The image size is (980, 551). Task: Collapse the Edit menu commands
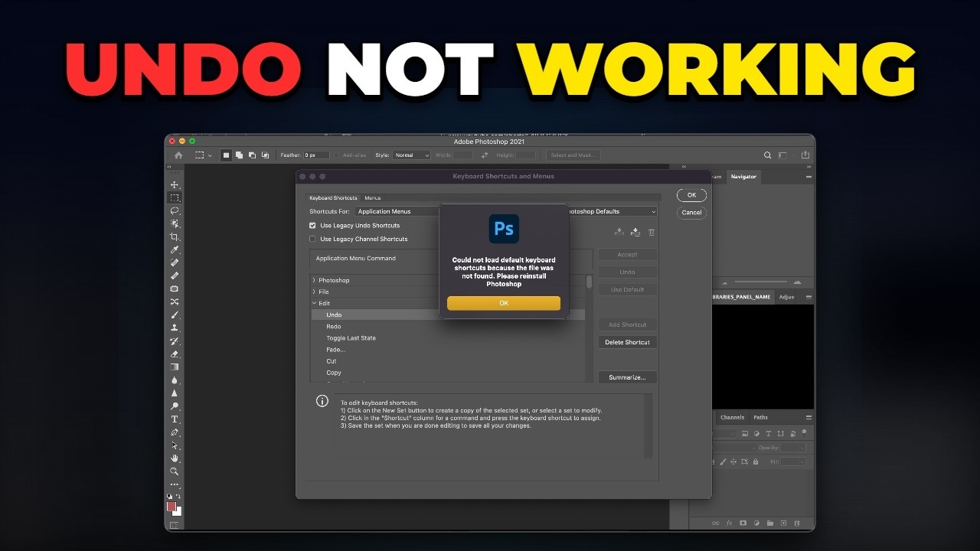[314, 303]
